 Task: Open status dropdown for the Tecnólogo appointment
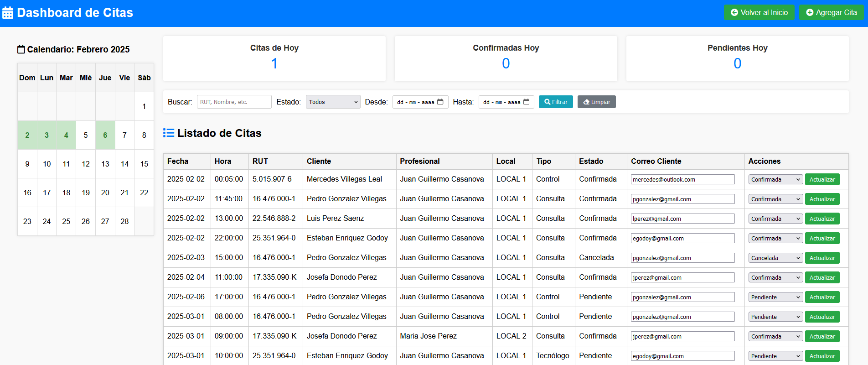pyautogui.click(x=775, y=356)
